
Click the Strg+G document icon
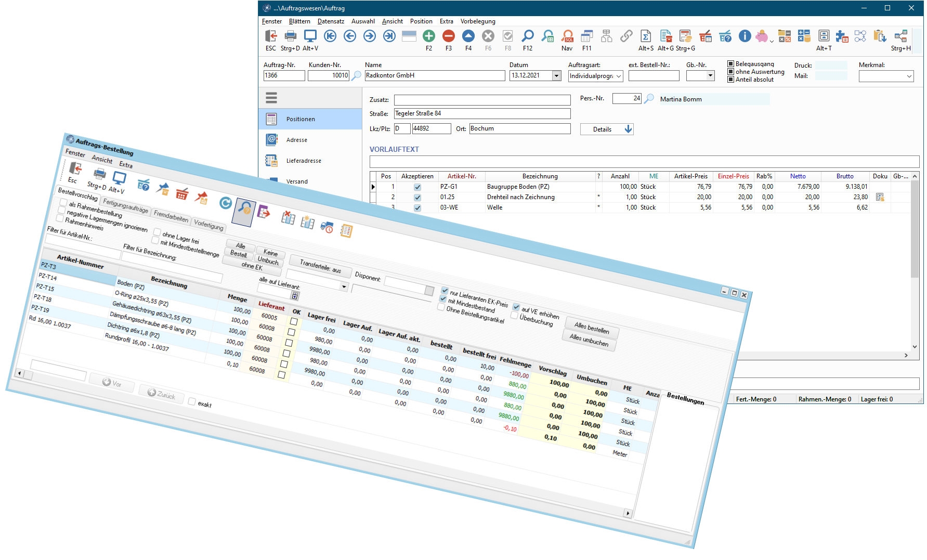[x=686, y=36]
